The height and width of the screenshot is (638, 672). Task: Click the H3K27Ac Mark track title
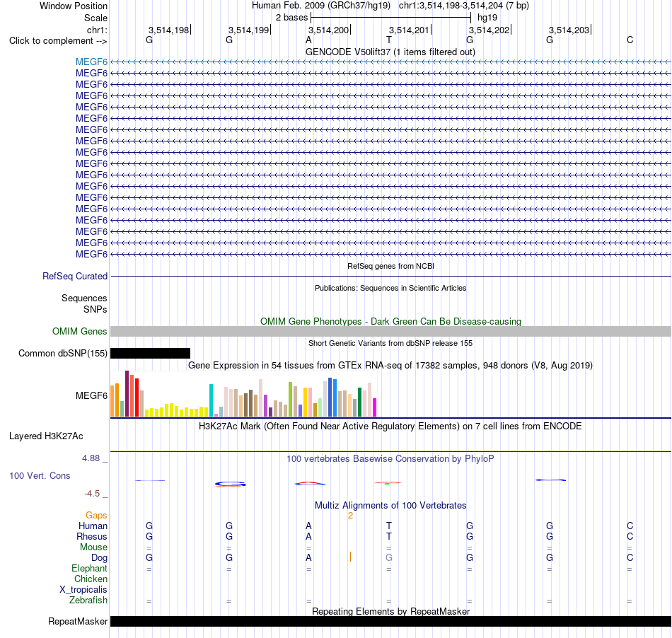(390, 427)
